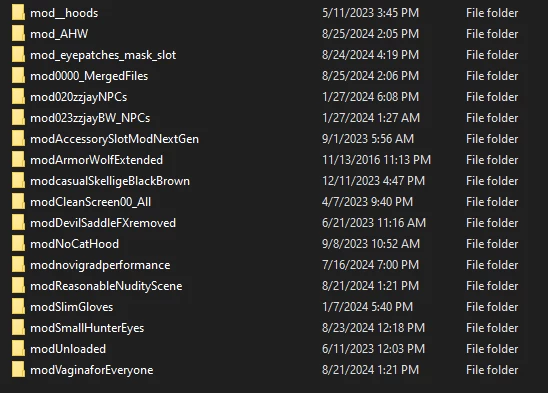The image size is (548, 393).
Task: Select the mod_eyepatches_mask_slot folder name
Action: [x=103, y=55]
